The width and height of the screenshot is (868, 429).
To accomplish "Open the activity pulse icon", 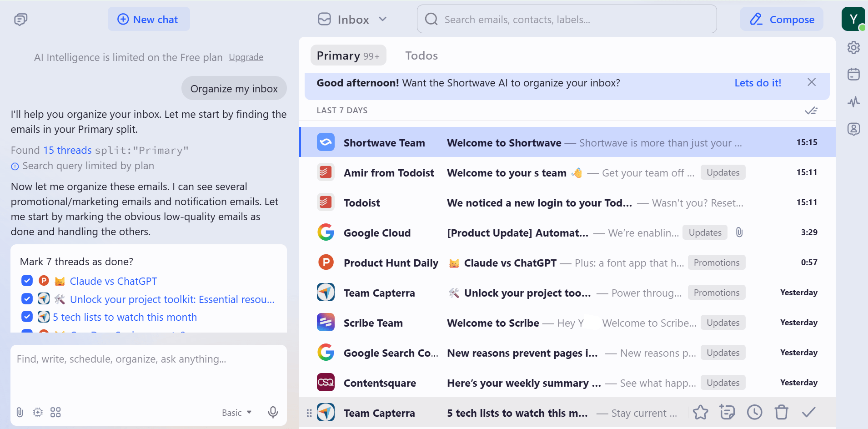I will point(853,101).
